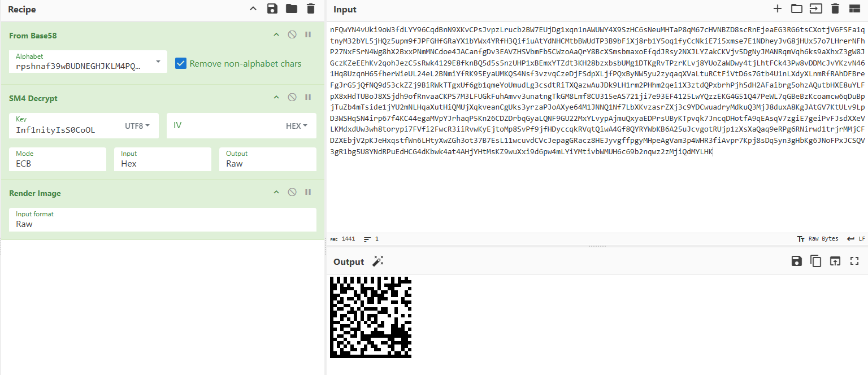Click the SM4 Decrypt operation title
The height and width of the screenshot is (375, 868).
pos(33,98)
